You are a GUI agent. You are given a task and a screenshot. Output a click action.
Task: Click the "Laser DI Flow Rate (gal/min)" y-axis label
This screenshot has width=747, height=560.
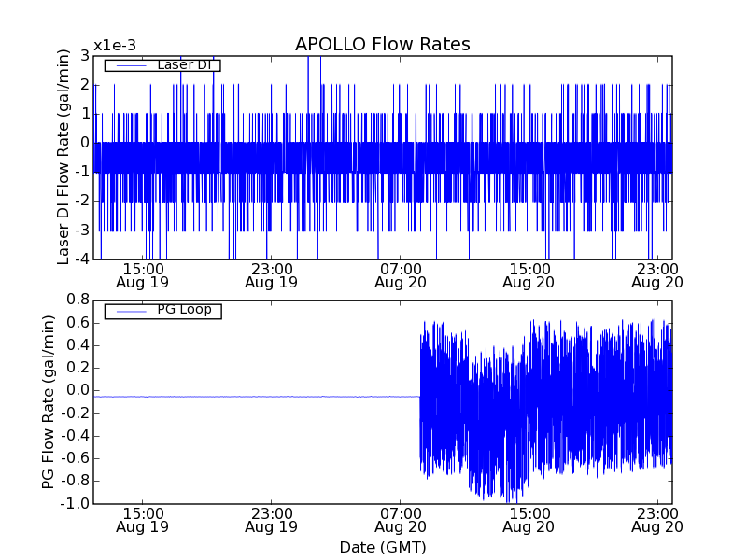63,157
